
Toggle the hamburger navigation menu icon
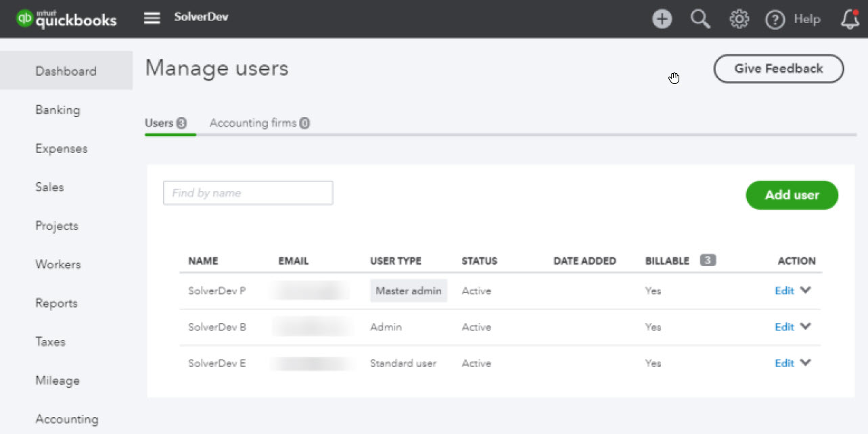pos(152,18)
